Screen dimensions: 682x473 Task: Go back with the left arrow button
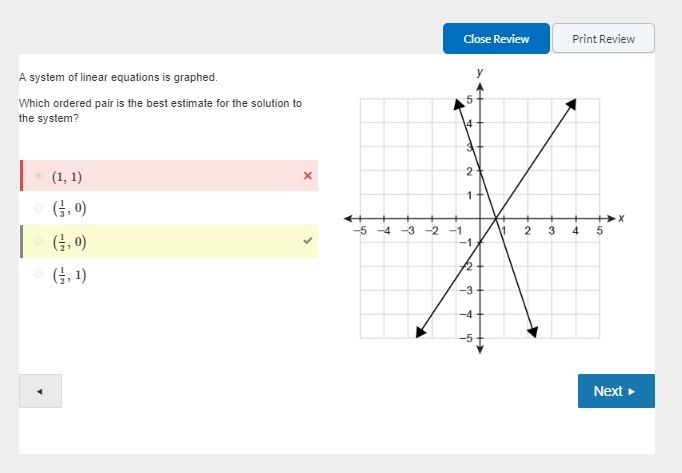click(40, 391)
